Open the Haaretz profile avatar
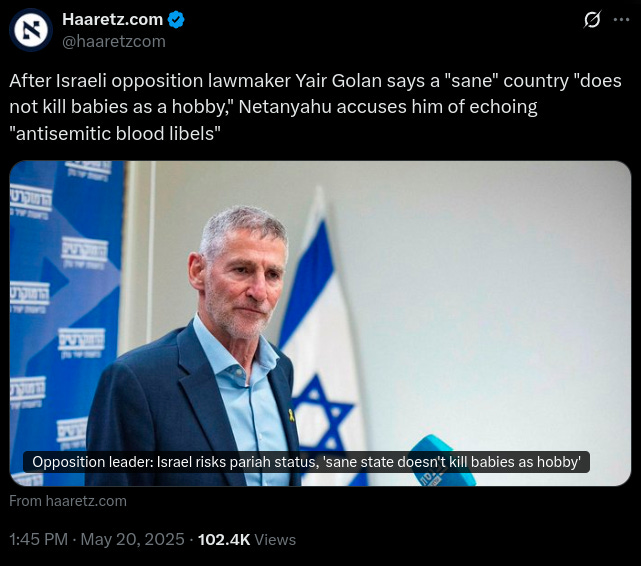 point(31,30)
